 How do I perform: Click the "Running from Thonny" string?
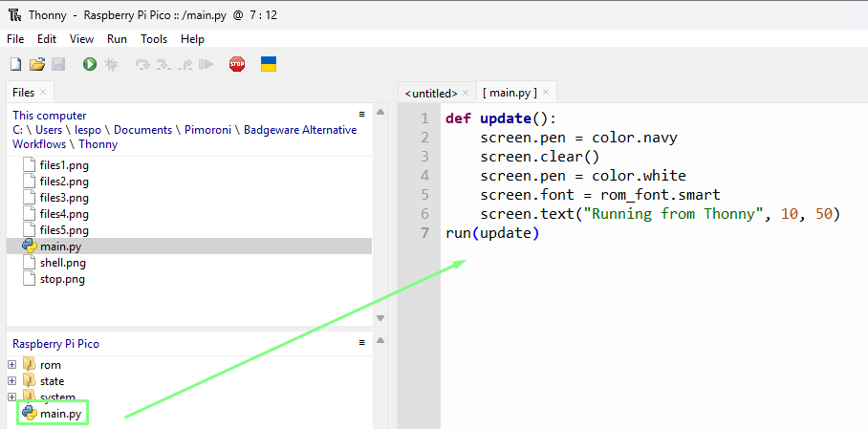pyautogui.click(x=672, y=214)
